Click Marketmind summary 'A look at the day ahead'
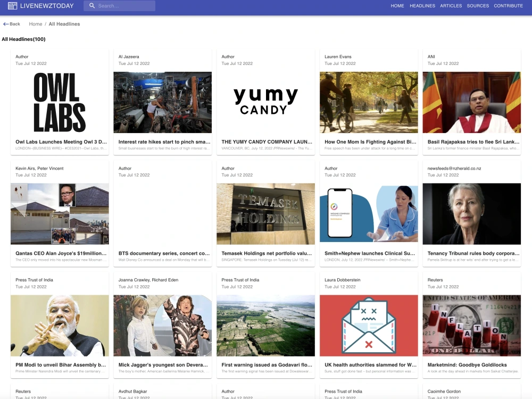The image size is (532, 399). pyautogui.click(x=472, y=371)
